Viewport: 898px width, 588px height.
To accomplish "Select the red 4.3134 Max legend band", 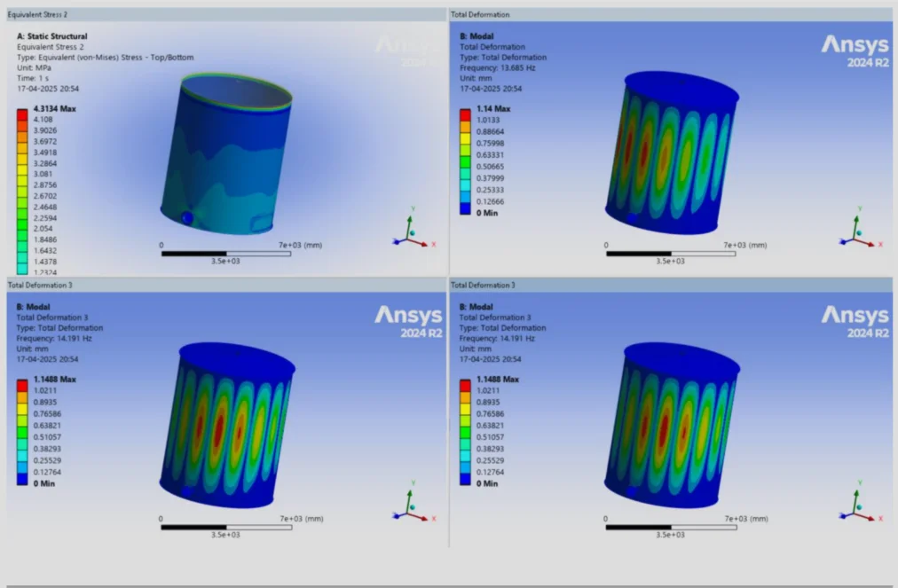I will pos(22,114).
